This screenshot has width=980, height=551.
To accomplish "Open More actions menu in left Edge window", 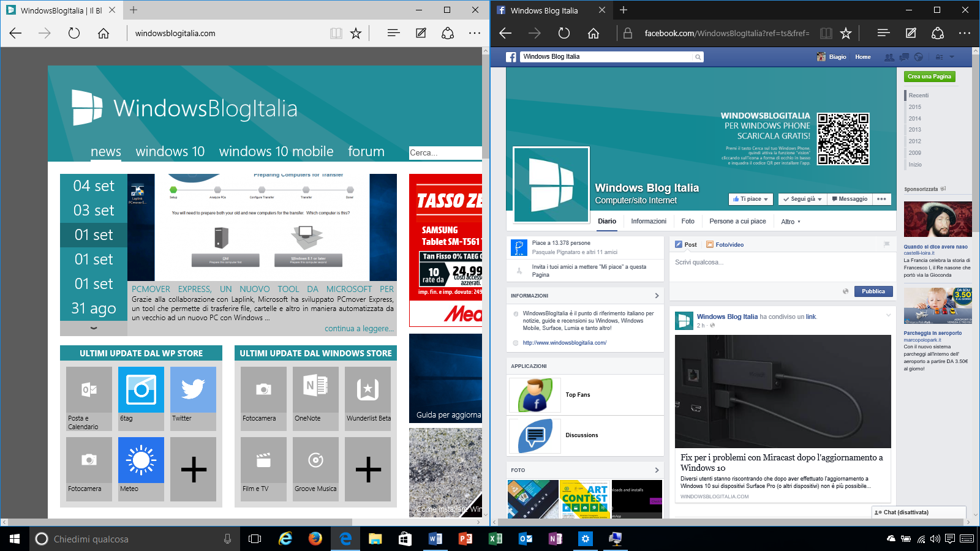I will click(x=475, y=33).
